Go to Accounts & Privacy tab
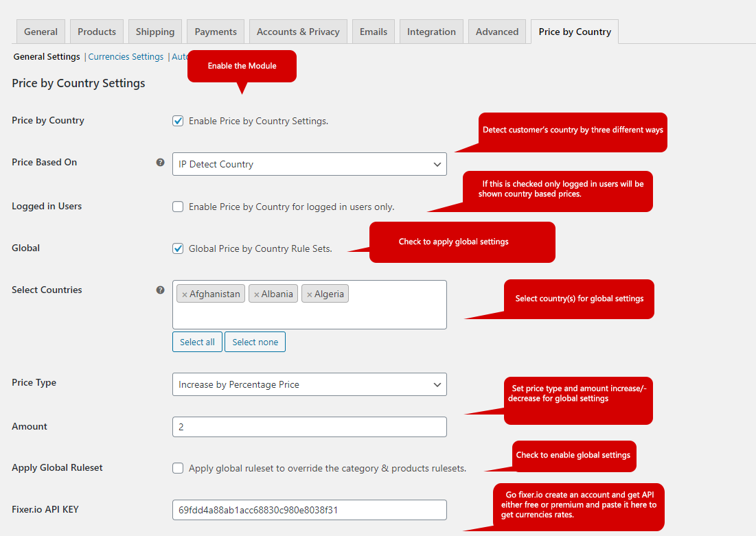Viewport: 756px width, 536px height. [x=298, y=32]
